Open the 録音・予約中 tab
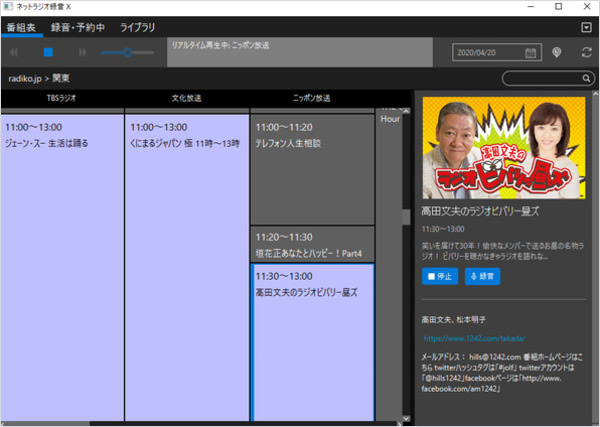 click(x=78, y=28)
